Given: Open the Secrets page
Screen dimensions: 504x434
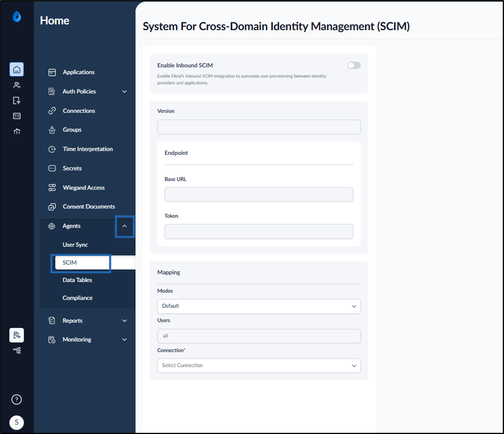Looking at the screenshot, I should (72, 168).
